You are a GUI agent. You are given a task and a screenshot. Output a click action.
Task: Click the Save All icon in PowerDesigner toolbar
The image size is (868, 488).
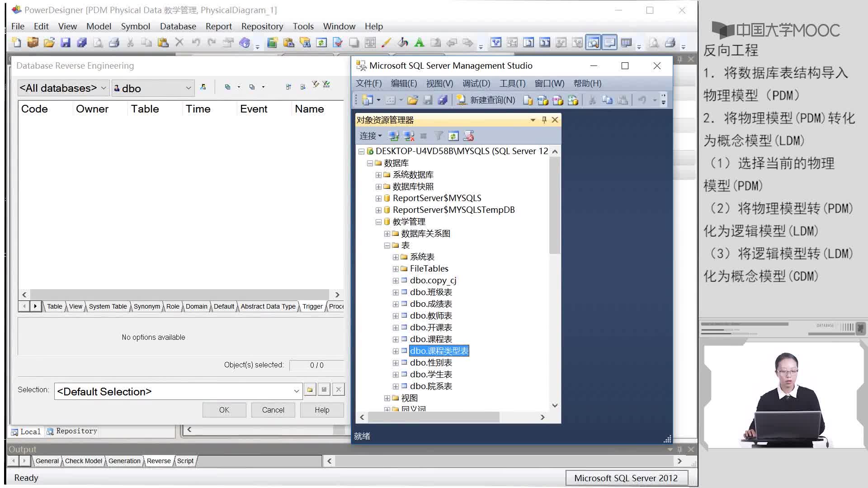(x=82, y=43)
